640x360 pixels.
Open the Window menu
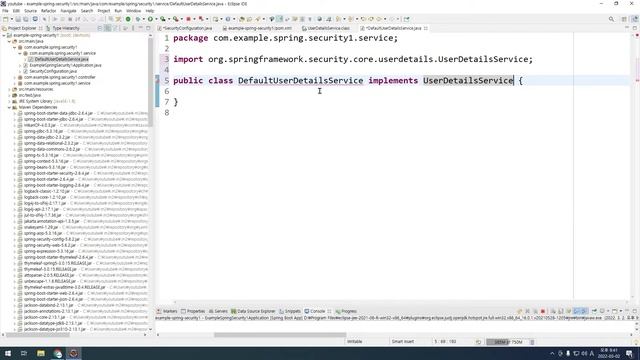click(x=133, y=11)
